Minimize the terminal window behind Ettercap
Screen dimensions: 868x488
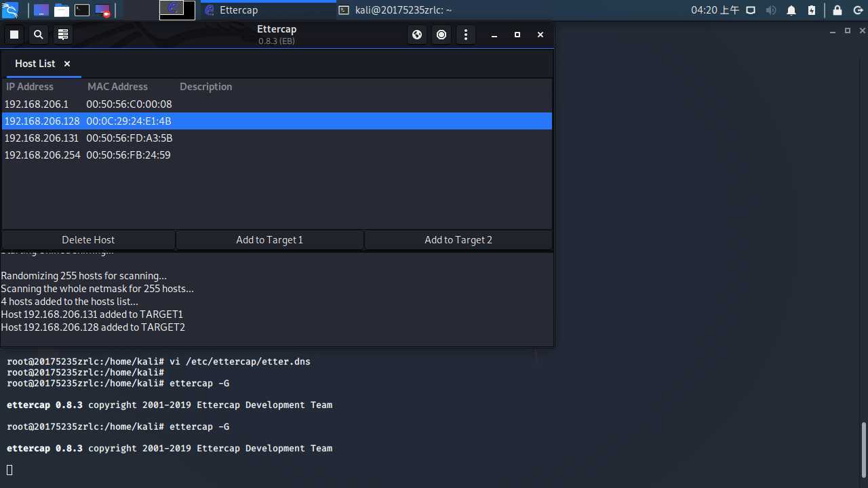tap(833, 31)
